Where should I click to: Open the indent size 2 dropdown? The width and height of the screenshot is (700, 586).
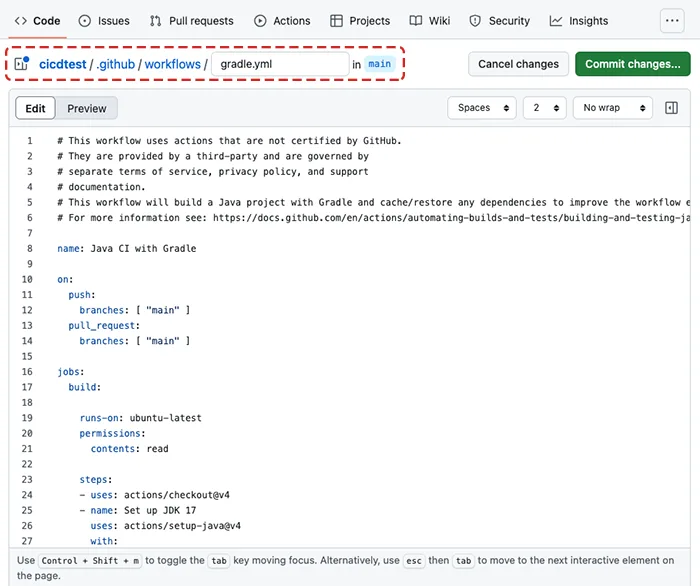[545, 108]
